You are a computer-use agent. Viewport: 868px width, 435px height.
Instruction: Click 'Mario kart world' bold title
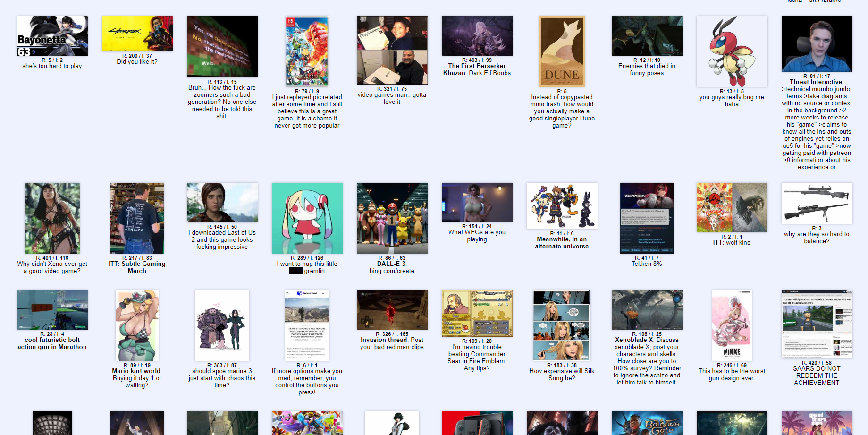click(136, 371)
